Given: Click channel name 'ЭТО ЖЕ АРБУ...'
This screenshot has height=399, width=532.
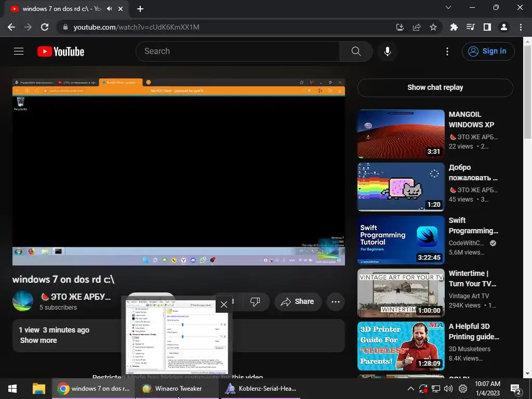Looking at the screenshot, I should 76,297.
